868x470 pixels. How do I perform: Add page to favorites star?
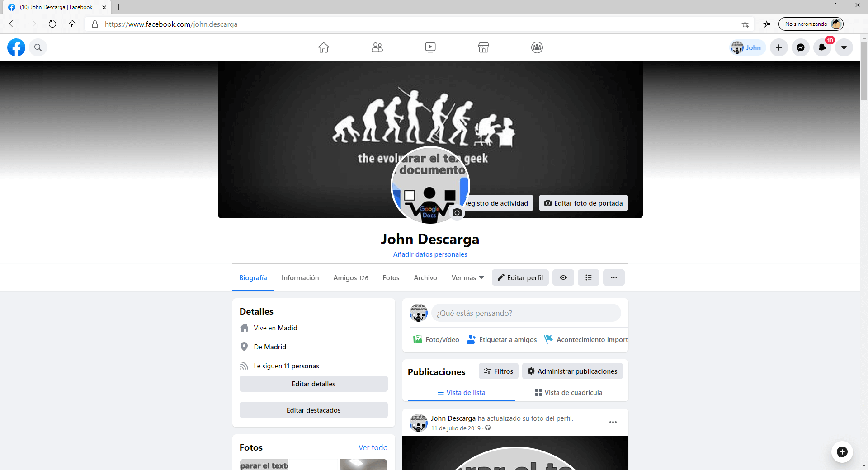point(745,24)
